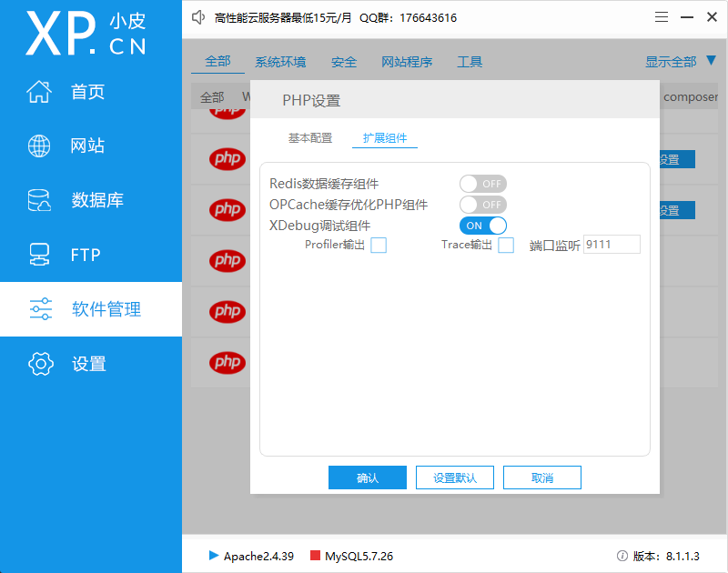Enable the Redis cache component toggle
Viewport: 728px width, 573px height.
(x=482, y=184)
